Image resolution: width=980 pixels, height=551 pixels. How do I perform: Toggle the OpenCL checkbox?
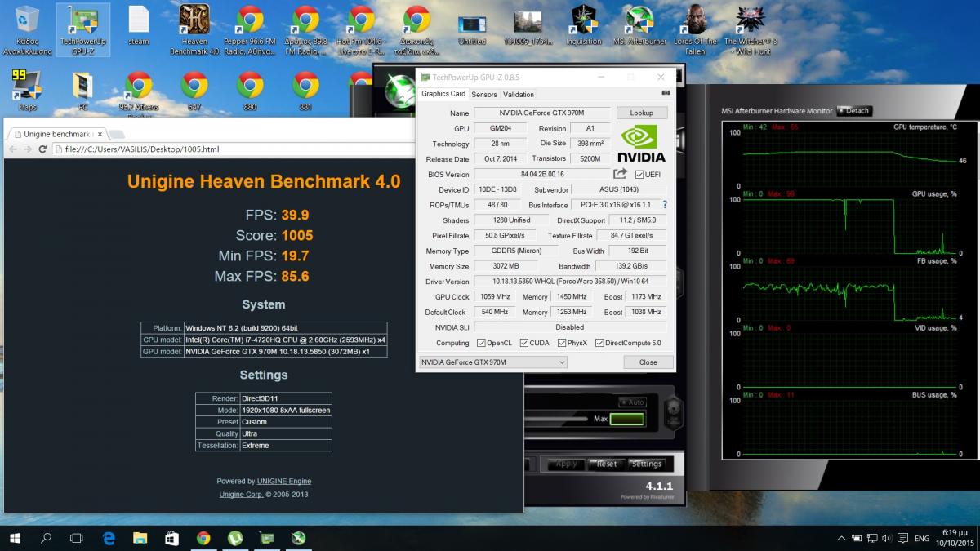[480, 343]
